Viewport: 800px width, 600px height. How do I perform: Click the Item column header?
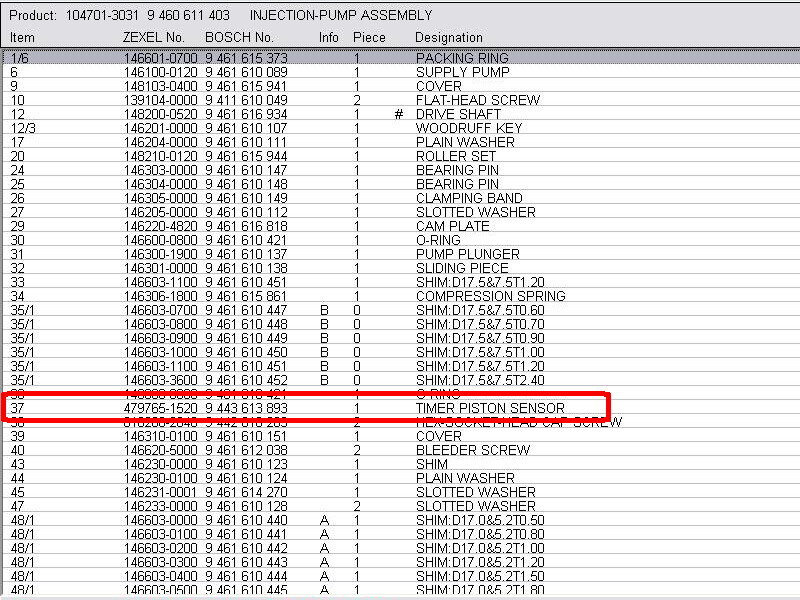(x=22, y=37)
